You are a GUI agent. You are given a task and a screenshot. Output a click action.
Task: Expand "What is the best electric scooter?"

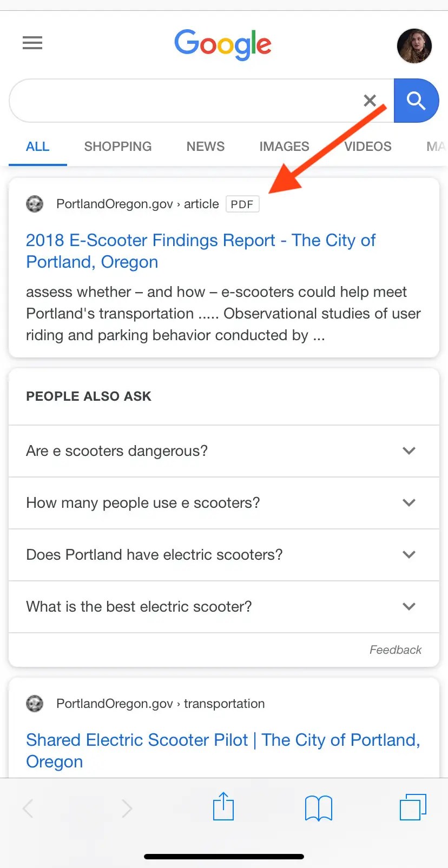click(224, 607)
